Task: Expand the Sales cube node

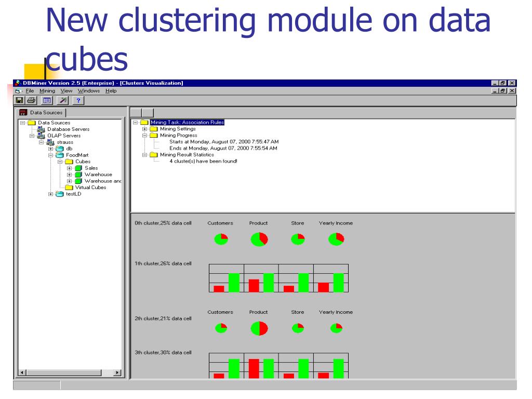Action: click(69, 168)
